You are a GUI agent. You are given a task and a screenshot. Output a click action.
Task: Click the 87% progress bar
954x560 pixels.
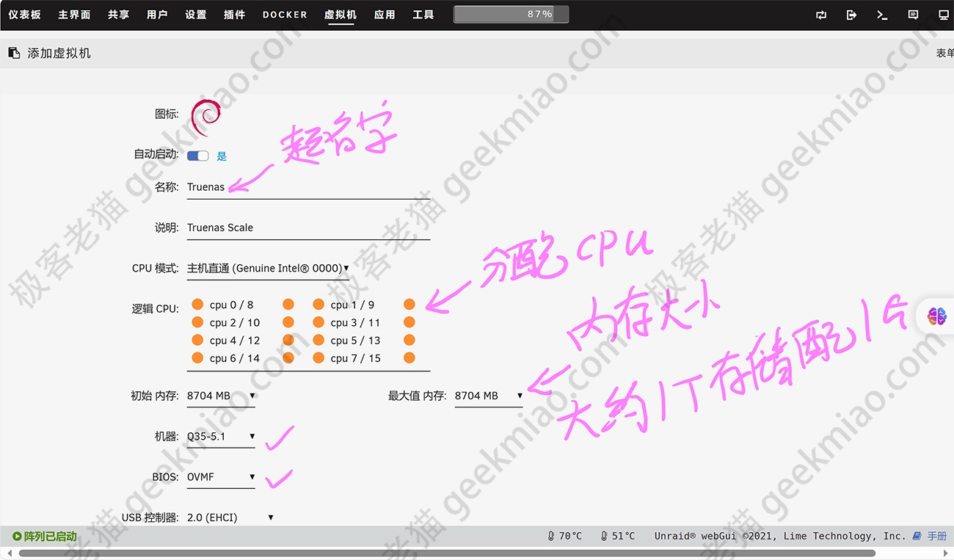pyautogui.click(x=511, y=14)
